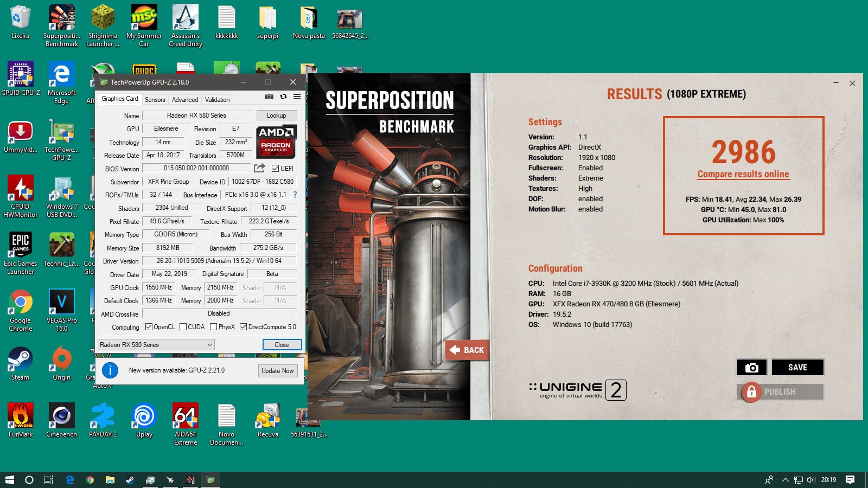868x488 pixels.
Task: Open Lixeira recycle bin on desktop
Action: (x=20, y=23)
